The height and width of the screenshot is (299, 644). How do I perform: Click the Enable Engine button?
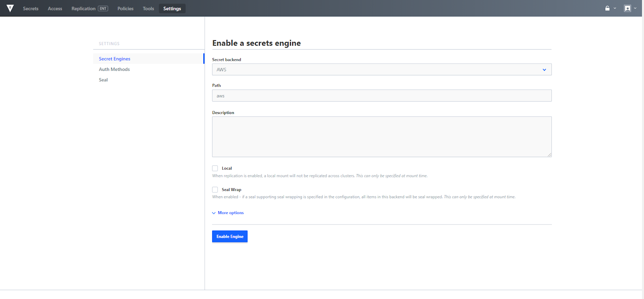coord(229,237)
